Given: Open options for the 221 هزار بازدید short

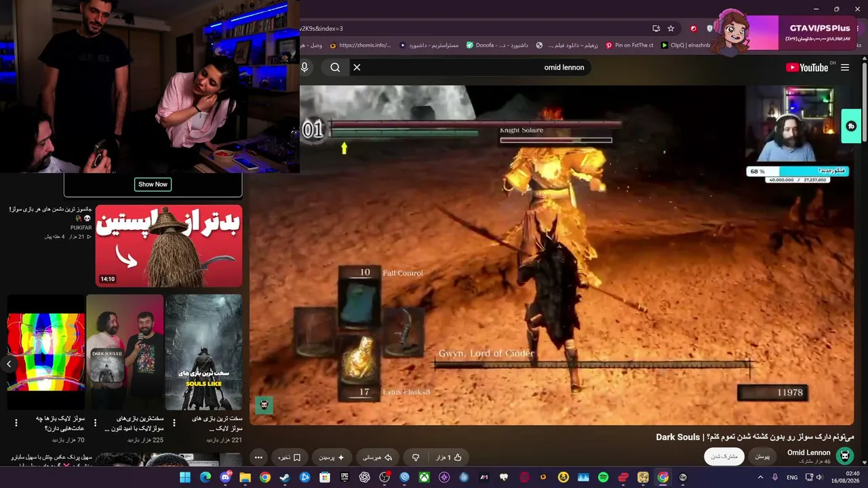Looking at the screenshot, I should [x=174, y=423].
